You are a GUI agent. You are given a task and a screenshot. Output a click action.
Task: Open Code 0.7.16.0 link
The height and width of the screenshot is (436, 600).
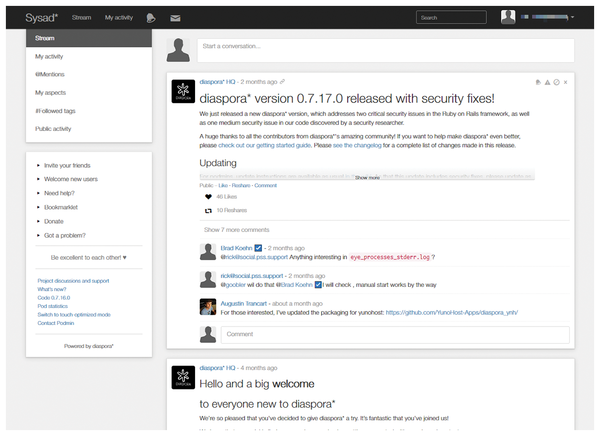point(54,298)
